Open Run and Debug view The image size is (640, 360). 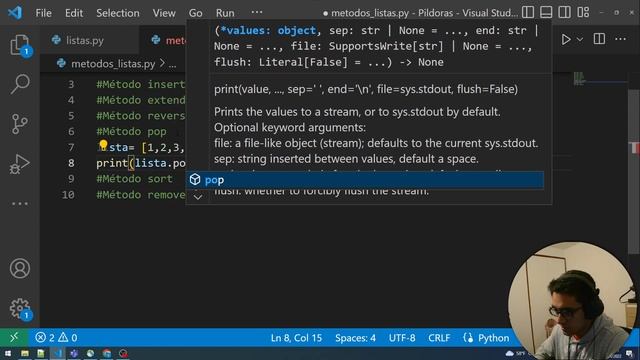click(x=19, y=164)
